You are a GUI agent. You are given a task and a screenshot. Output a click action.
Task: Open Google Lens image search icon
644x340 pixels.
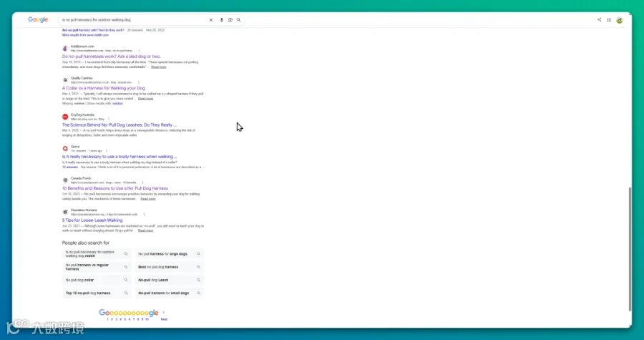point(230,20)
